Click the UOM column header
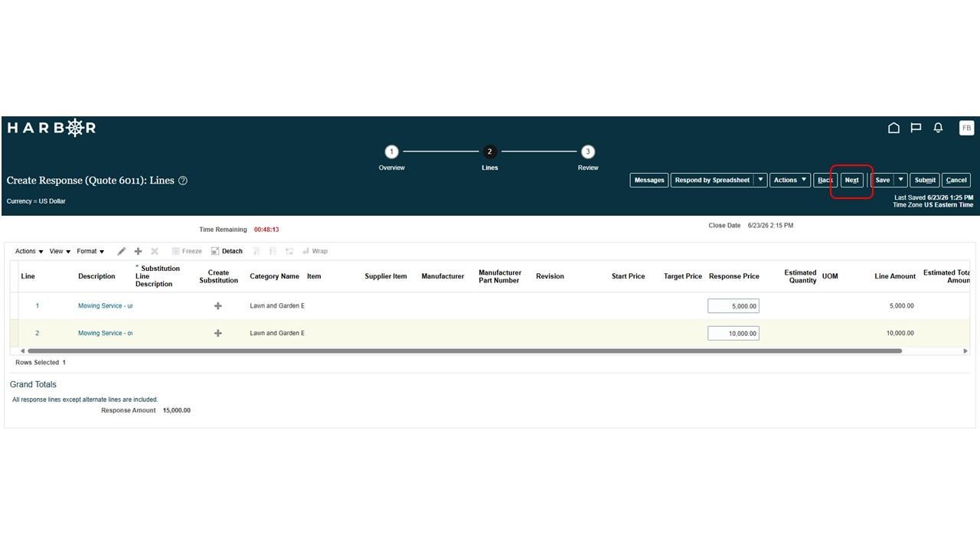Image resolution: width=980 pixels, height=551 pixels. (x=830, y=276)
